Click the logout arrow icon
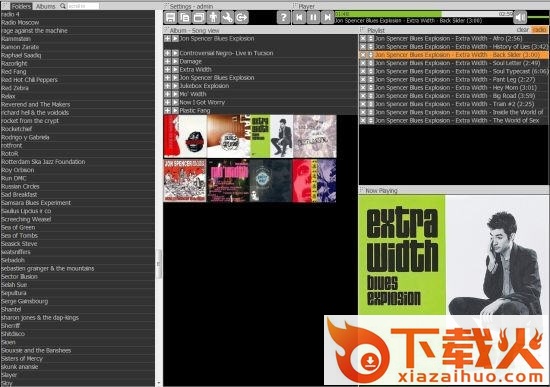This screenshot has width=550, height=387. (242, 17)
